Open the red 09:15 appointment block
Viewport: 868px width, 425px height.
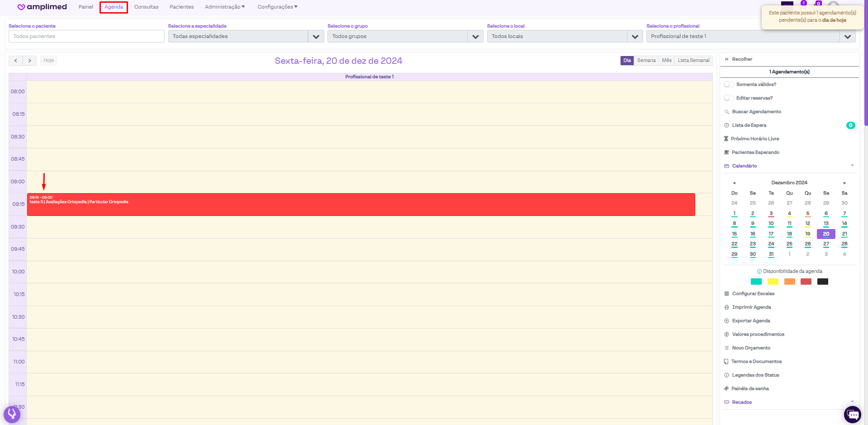coord(360,205)
